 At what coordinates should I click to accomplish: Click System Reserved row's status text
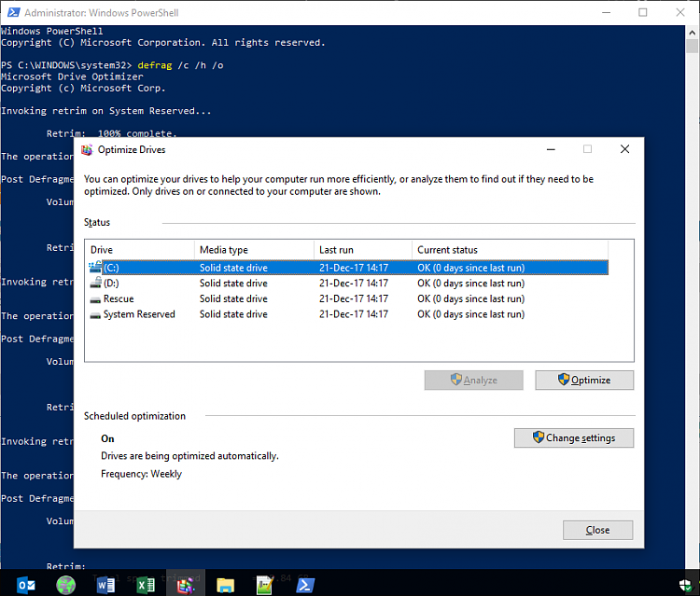471,314
